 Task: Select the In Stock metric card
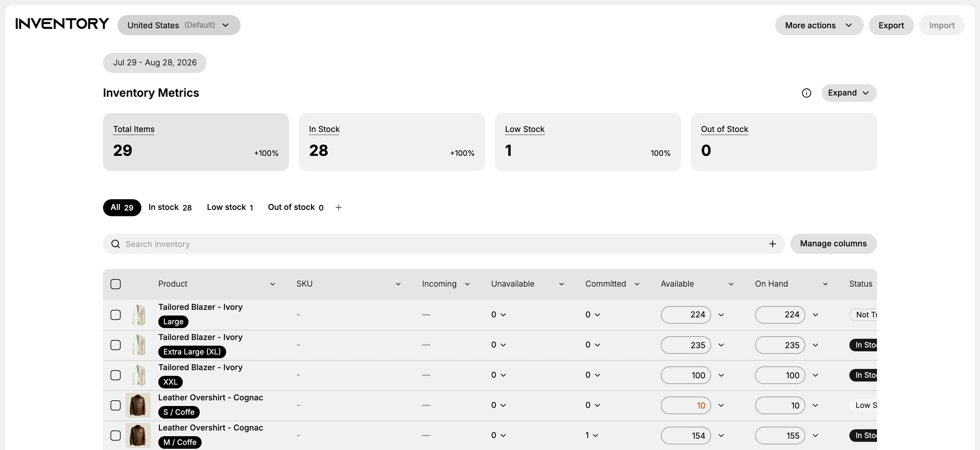392,142
